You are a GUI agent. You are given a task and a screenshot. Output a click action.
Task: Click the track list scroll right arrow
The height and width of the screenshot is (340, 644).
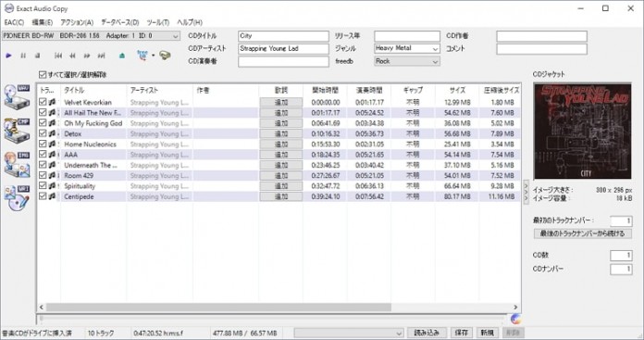(x=515, y=307)
